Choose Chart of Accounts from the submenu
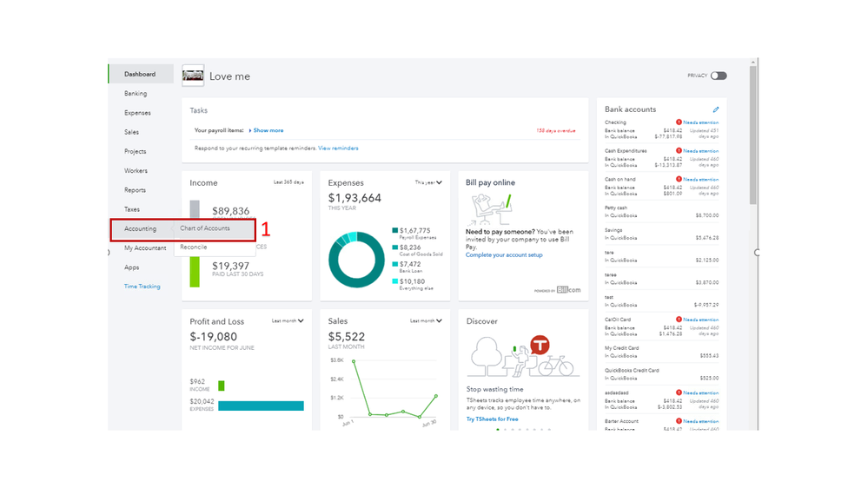The image size is (868, 488). coord(205,228)
